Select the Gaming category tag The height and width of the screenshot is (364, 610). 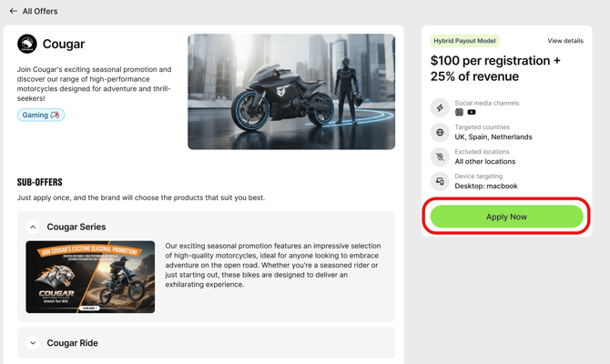click(x=41, y=116)
